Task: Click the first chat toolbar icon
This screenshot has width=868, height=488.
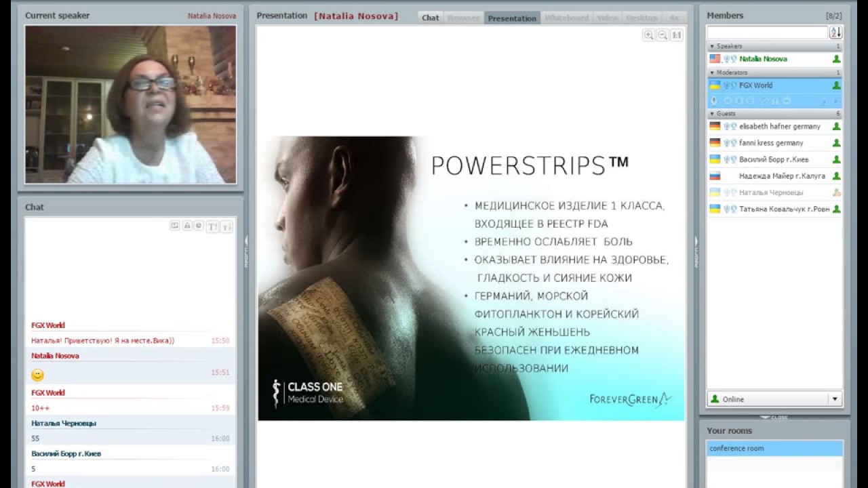Action: [174, 226]
